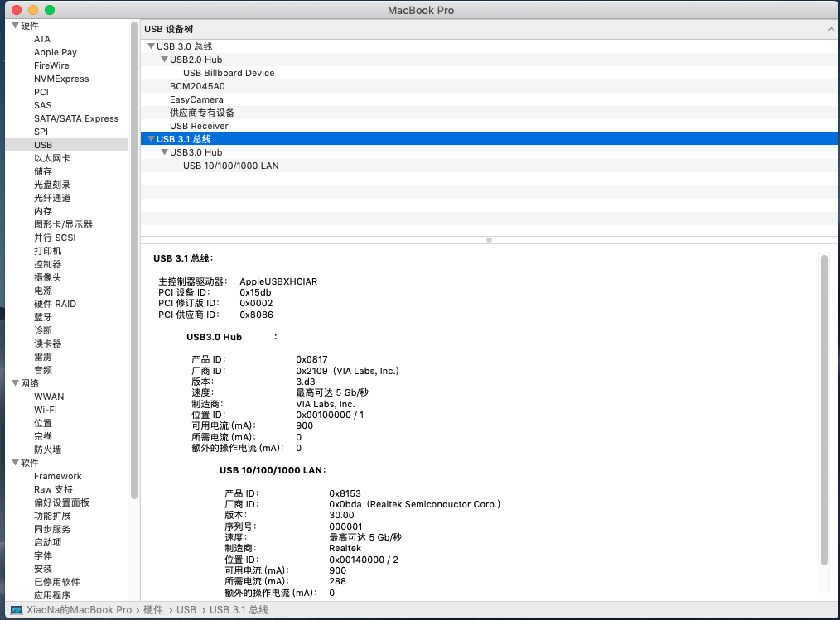
Task: Select Apple Pay in the sidebar
Action: (x=56, y=52)
